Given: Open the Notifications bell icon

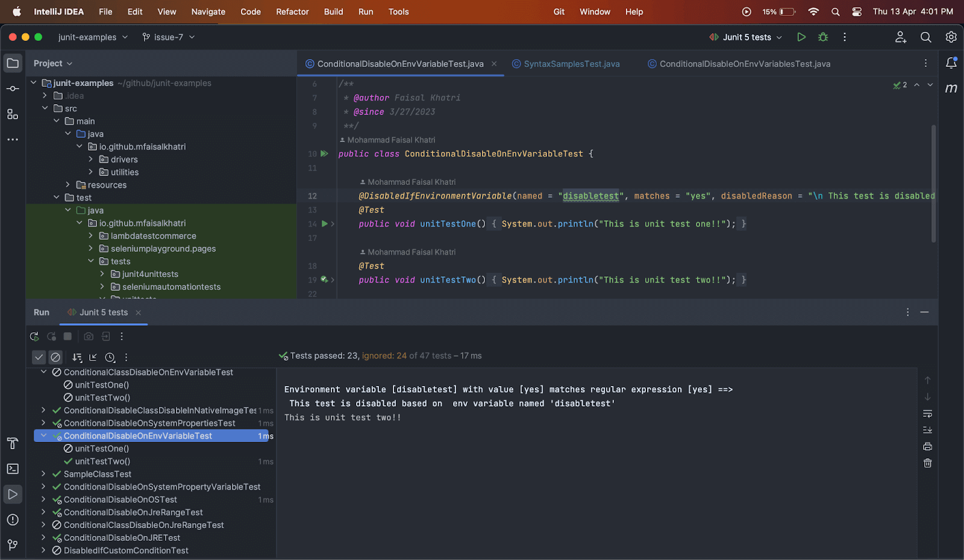Looking at the screenshot, I should click(x=951, y=63).
